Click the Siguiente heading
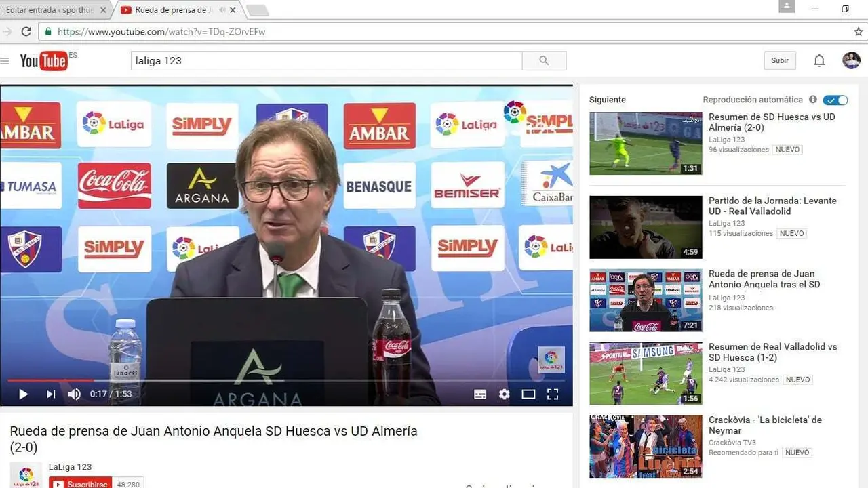 point(608,100)
